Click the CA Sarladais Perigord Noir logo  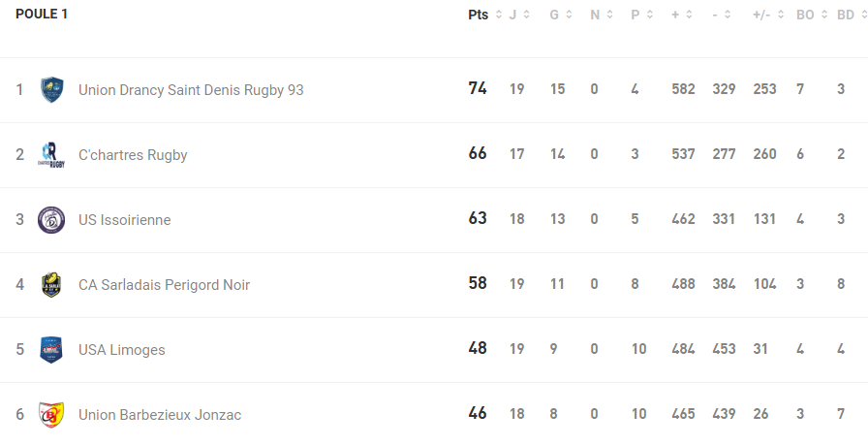(x=51, y=285)
